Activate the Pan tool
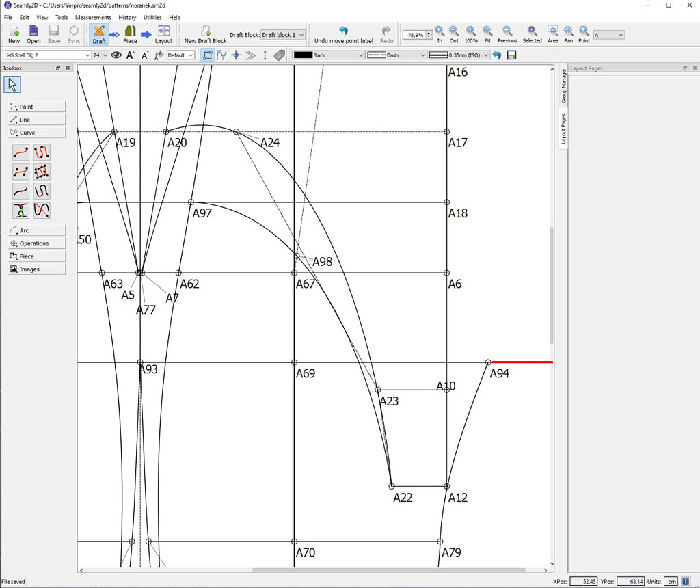Viewport: 700px width, 588px height. [x=568, y=34]
